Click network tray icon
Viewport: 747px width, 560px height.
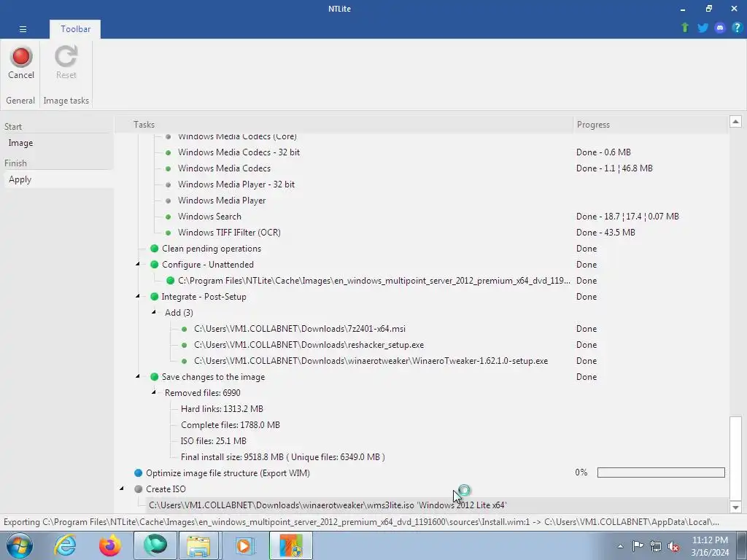point(656,546)
